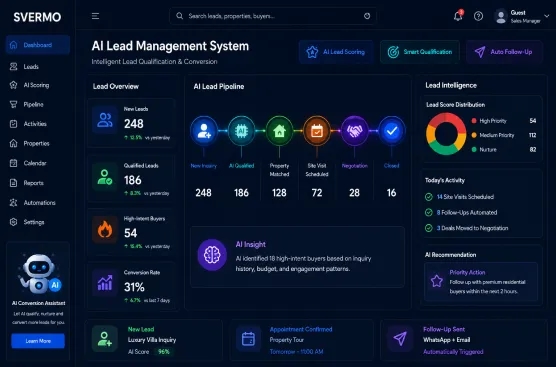
Task: Open the Dashboard menu item
Action: click(x=38, y=45)
